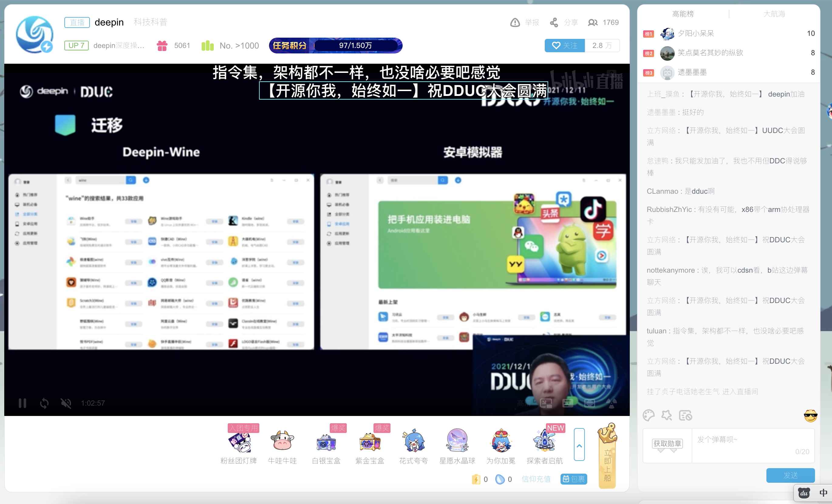The image size is (832, 504).
Task: Open the 任务积分 task points bar
Action: tap(336, 46)
